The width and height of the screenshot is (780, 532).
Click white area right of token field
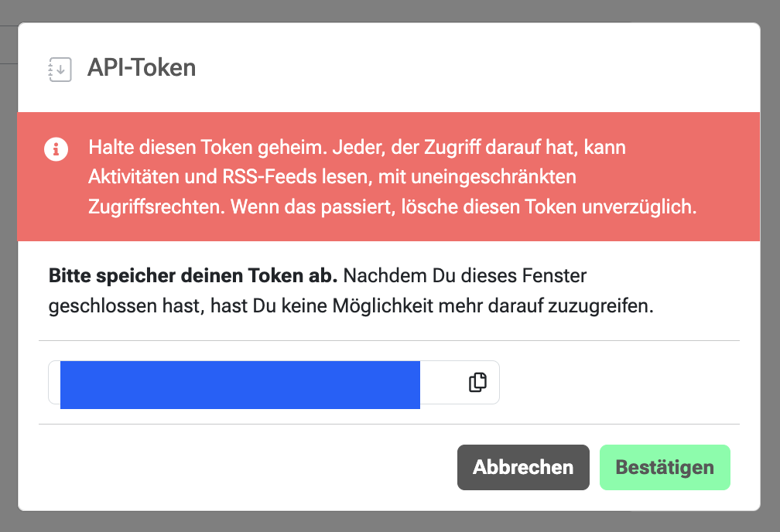[x=619, y=382]
